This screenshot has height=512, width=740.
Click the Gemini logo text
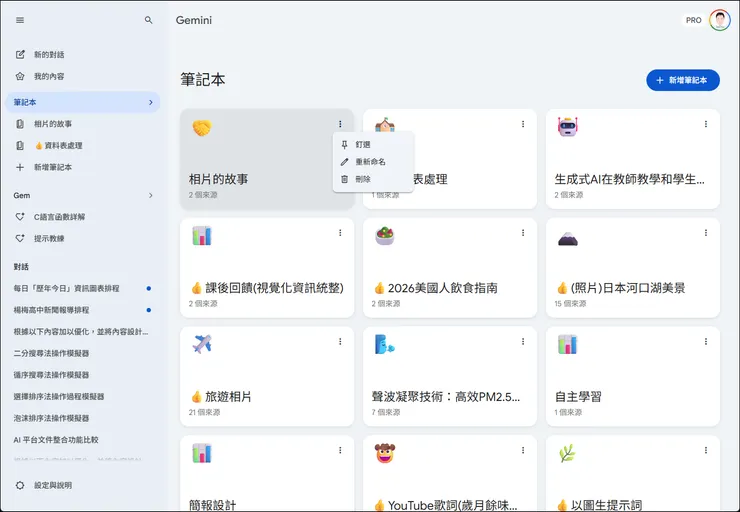194,20
